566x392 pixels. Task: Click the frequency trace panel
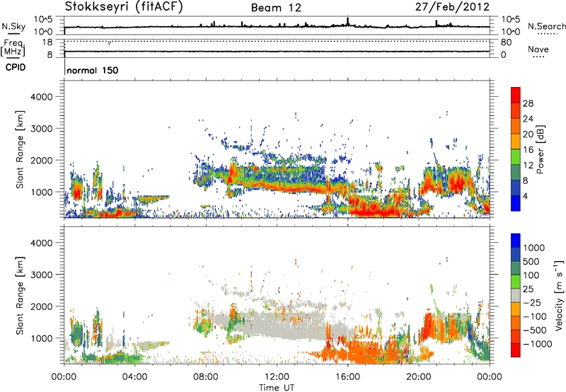click(x=277, y=48)
